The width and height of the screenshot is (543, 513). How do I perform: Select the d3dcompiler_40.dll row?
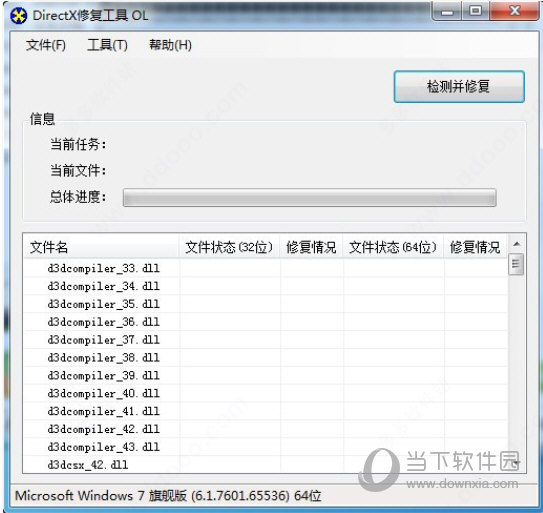click(266, 393)
